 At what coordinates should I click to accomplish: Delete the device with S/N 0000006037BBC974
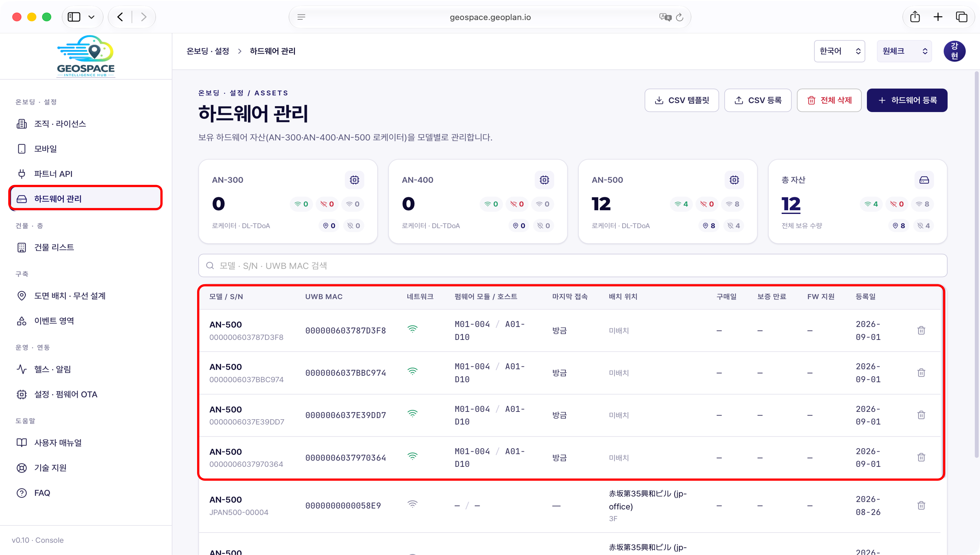[x=921, y=372]
